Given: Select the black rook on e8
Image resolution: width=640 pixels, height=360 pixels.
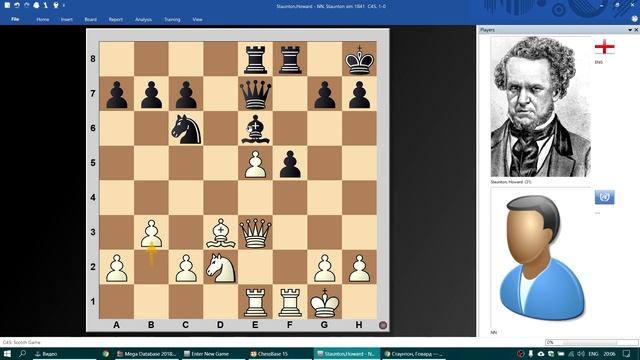Looking at the screenshot, I should point(256,59).
